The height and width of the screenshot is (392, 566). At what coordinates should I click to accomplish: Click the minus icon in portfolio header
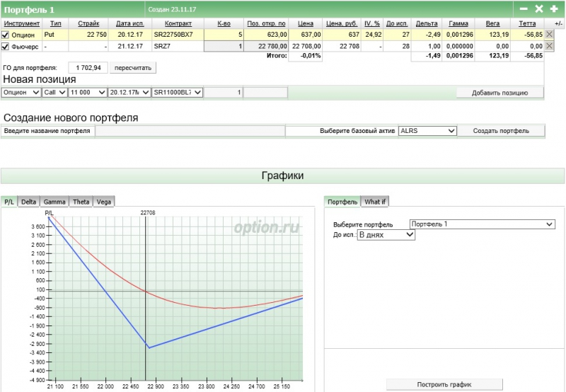[524, 9]
